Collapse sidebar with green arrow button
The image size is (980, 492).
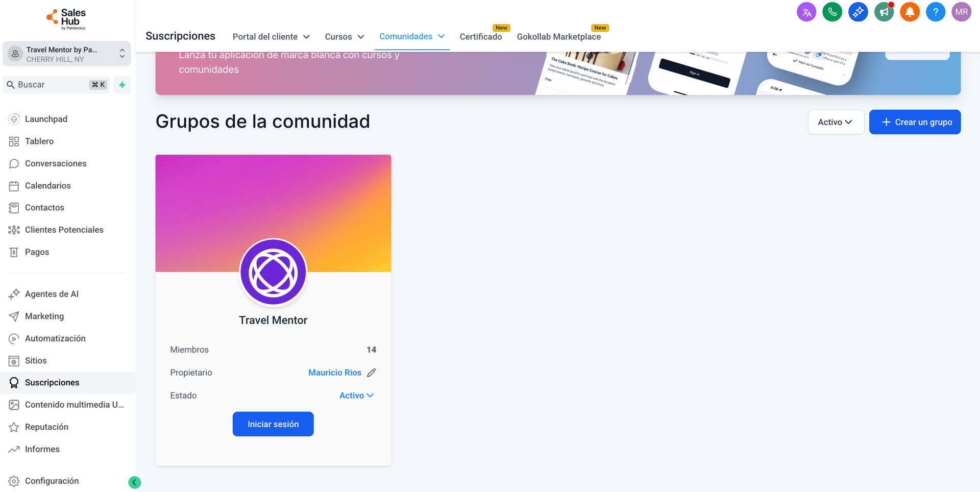coord(135,482)
